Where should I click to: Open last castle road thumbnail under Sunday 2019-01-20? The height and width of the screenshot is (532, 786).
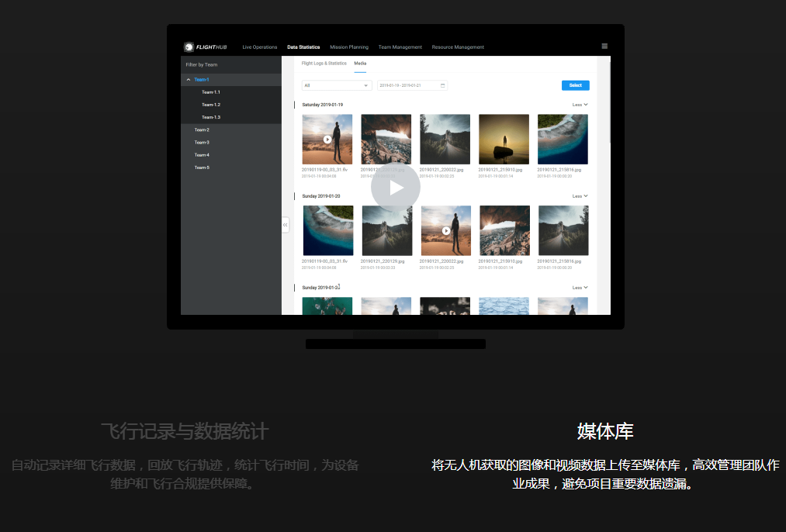(x=563, y=230)
